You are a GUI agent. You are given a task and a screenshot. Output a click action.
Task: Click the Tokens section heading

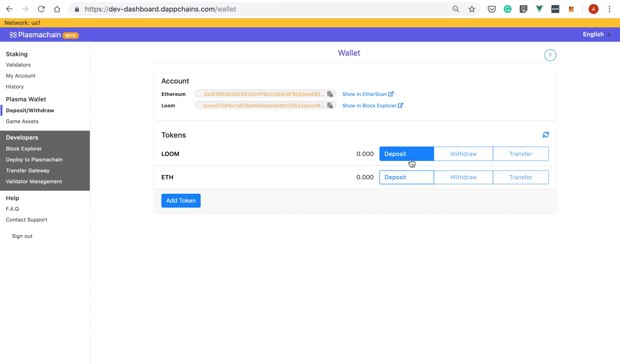[x=174, y=135]
